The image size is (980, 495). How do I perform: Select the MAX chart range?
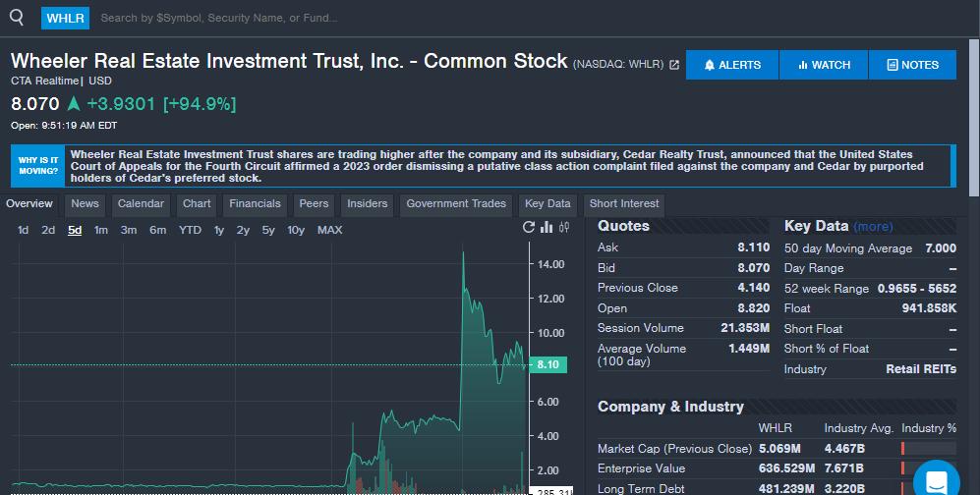point(329,231)
